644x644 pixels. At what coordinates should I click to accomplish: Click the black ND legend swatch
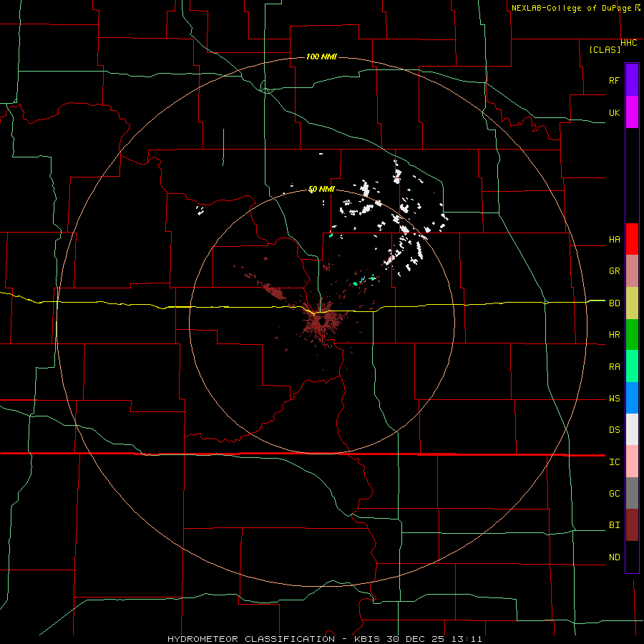(x=632, y=557)
